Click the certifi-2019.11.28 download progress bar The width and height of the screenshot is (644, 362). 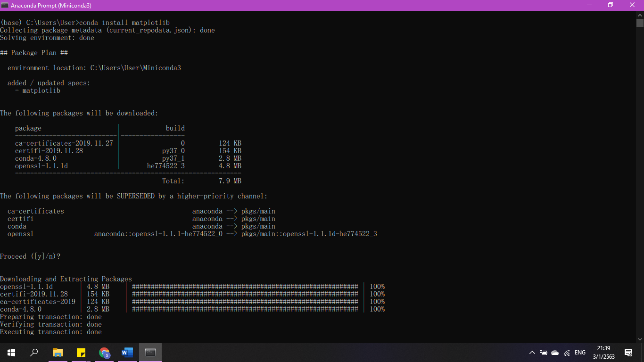[x=245, y=294]
